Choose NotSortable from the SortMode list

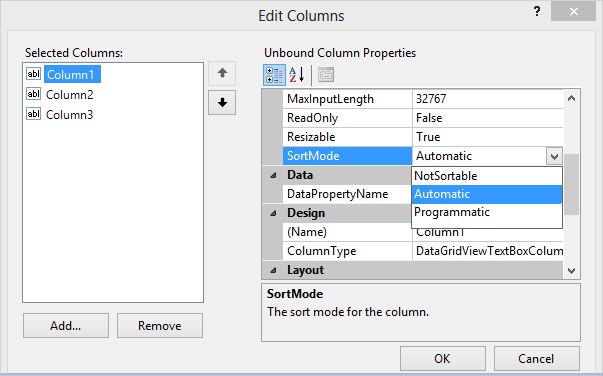(x=487, y=176)
